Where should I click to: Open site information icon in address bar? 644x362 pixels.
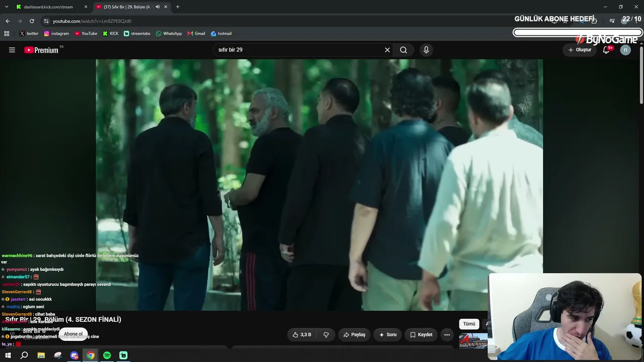(x=46, y=21)
